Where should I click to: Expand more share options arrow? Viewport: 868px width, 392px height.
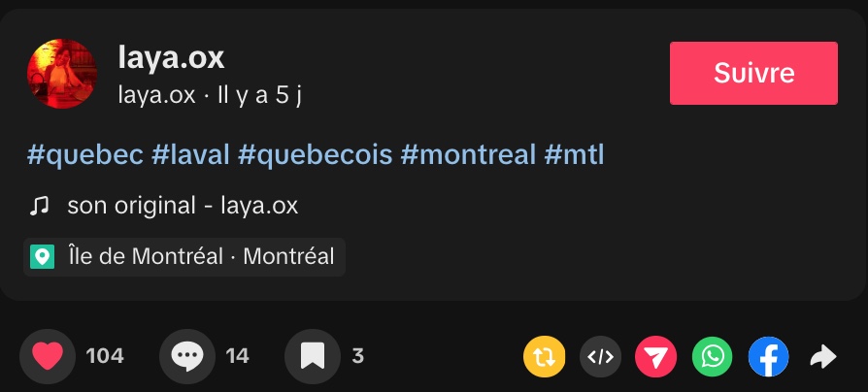point(822,357)
